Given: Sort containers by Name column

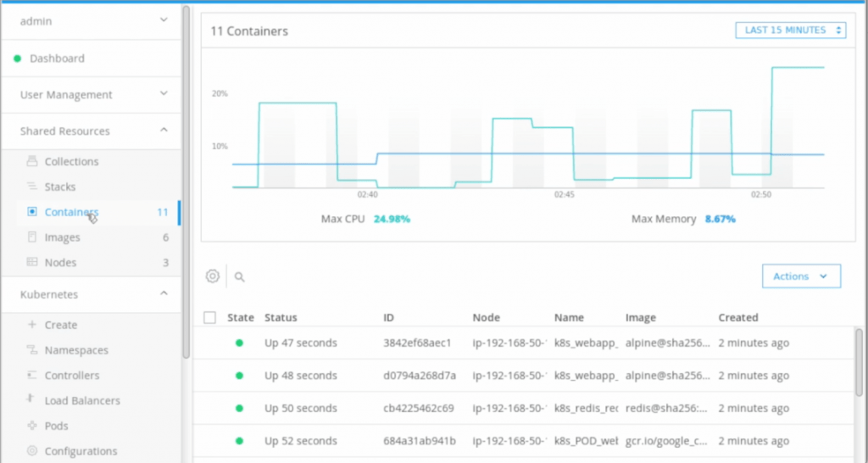Looking at the screenshot, I should coord(569,317).
